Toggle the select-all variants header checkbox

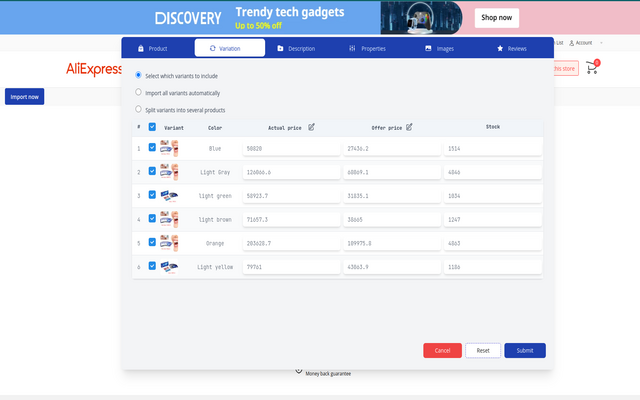click(152, 127)
